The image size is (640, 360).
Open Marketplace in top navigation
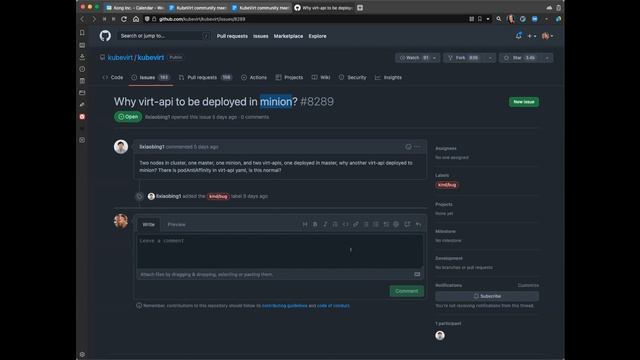[x=289, y=36]
